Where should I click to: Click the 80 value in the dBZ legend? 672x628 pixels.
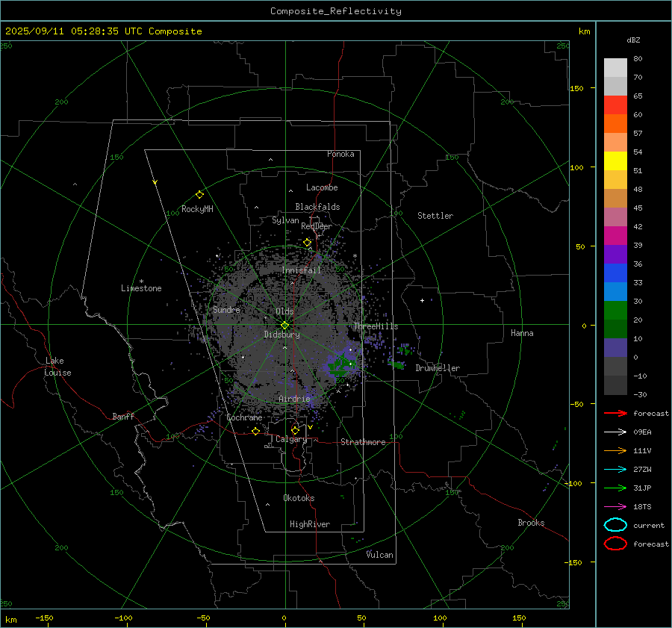pos(638,59)
